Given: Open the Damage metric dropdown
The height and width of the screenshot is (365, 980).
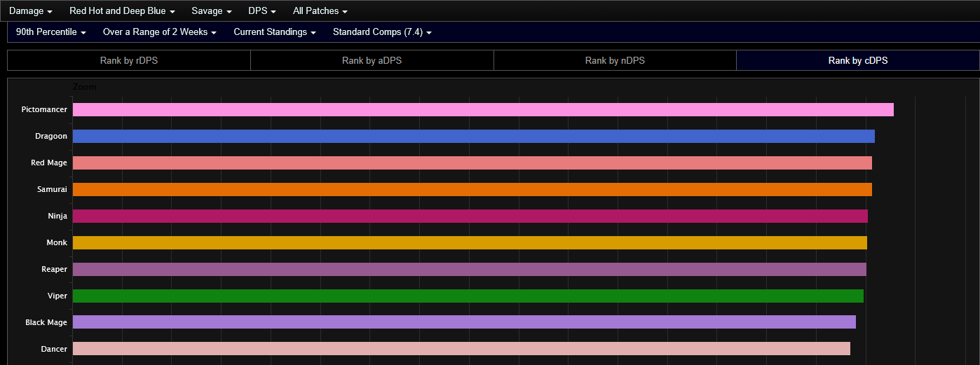Looking at the screenshot, I should pyautogui.click(x=31, y=11).
